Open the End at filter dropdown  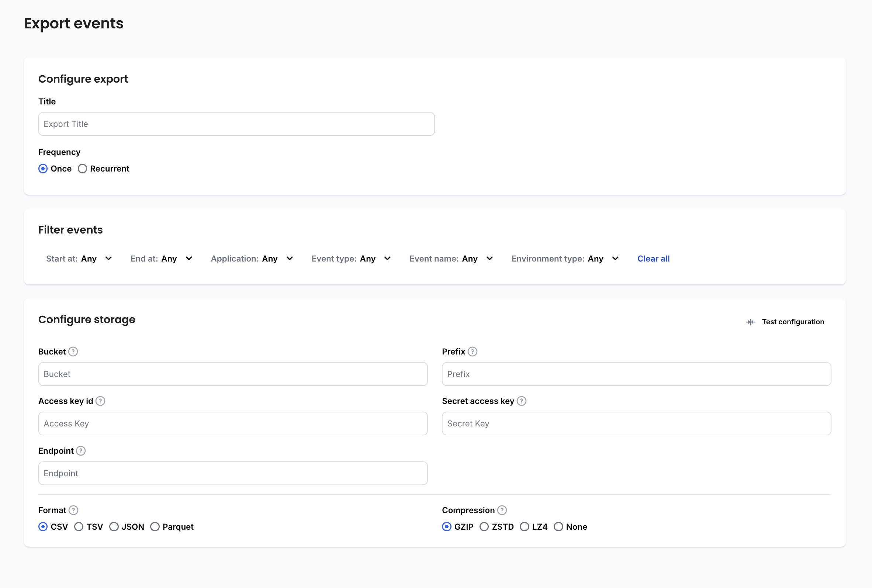[162, 259]
